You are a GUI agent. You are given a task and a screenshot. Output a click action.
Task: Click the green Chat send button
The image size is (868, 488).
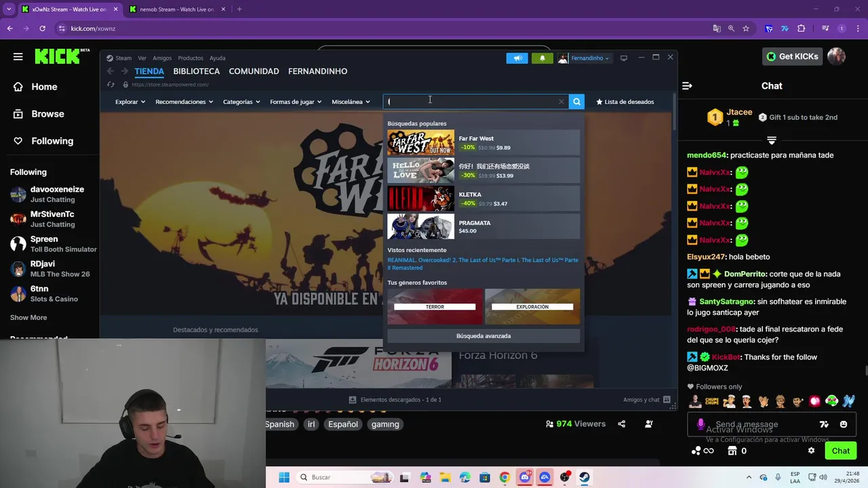tap(840, 451)
